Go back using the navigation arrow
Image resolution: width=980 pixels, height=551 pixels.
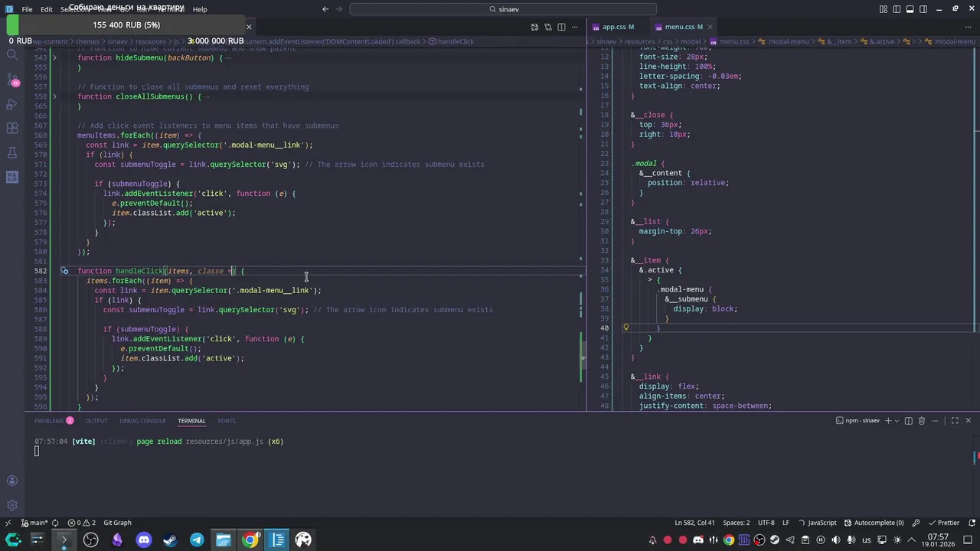(x=325, y=9)
